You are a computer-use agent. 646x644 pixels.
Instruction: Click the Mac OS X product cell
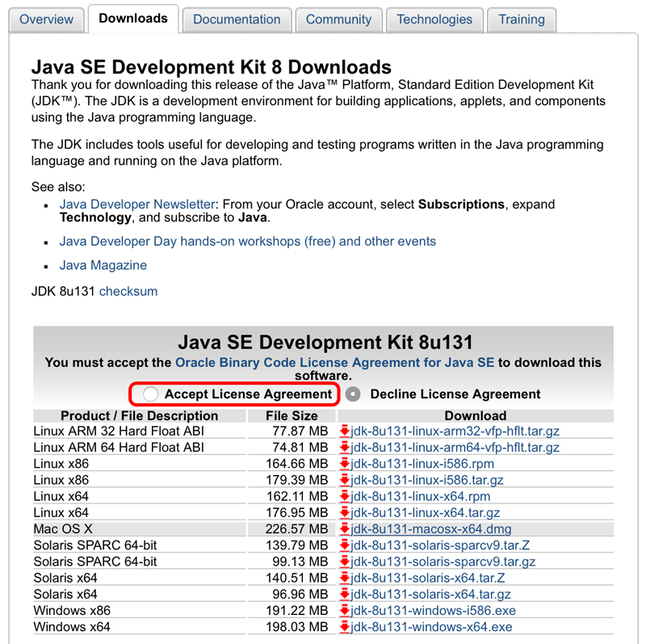[140, 529]
